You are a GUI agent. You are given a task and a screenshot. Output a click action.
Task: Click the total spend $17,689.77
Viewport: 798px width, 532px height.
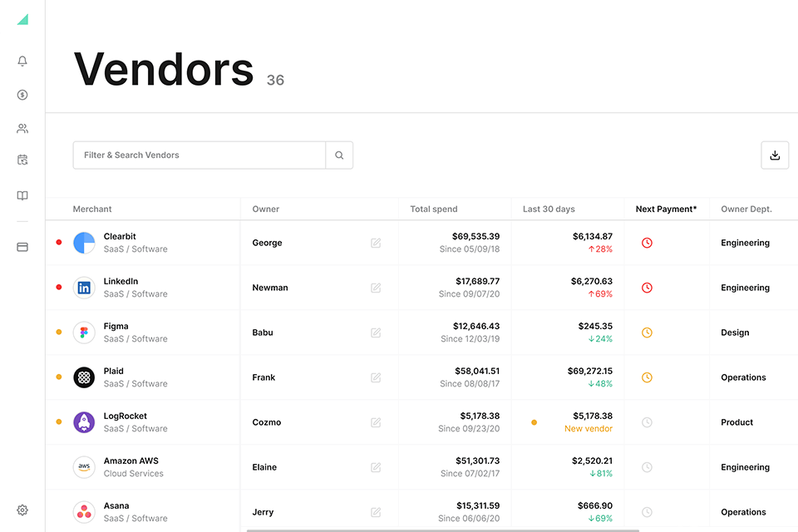point(477,281)
